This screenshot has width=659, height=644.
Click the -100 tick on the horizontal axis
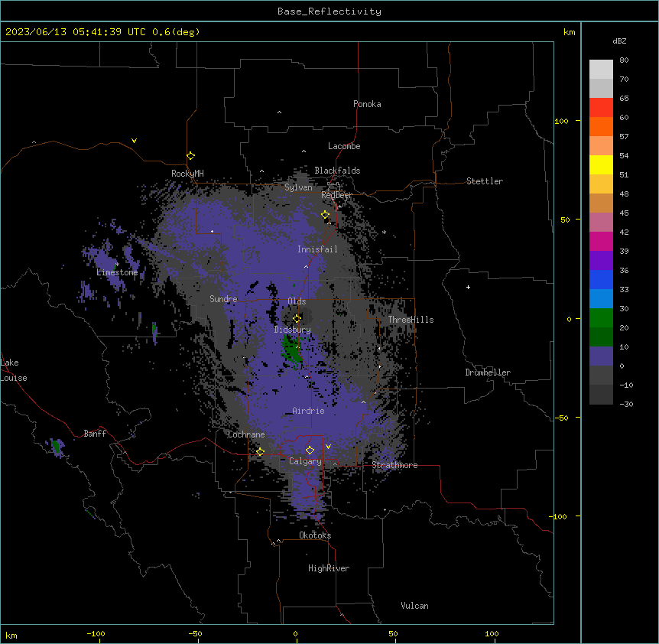pyautogui.click(x=96, y=633)
